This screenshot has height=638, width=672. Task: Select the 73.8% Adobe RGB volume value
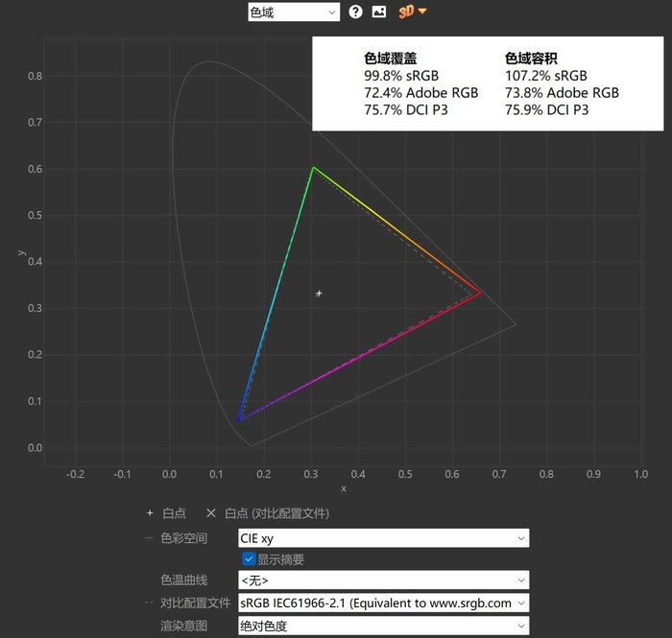pyautogui.click(x=562, y=93)
